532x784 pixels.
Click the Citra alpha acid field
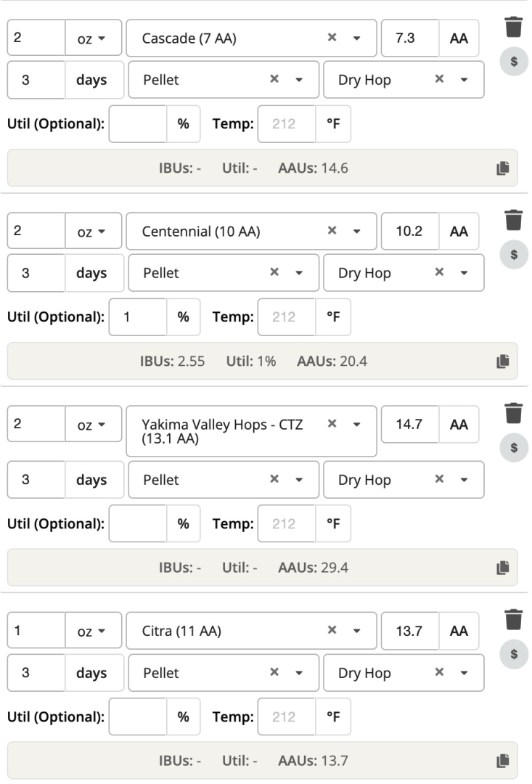[x=409, y=631]
